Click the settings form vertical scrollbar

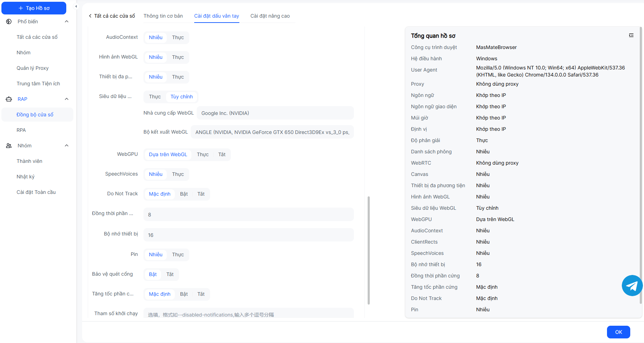[x=368, y=250]
